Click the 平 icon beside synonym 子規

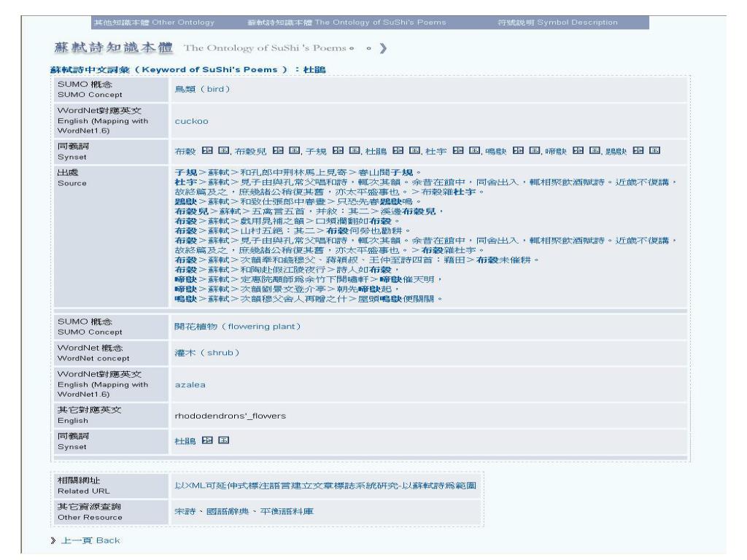[338, 150]
